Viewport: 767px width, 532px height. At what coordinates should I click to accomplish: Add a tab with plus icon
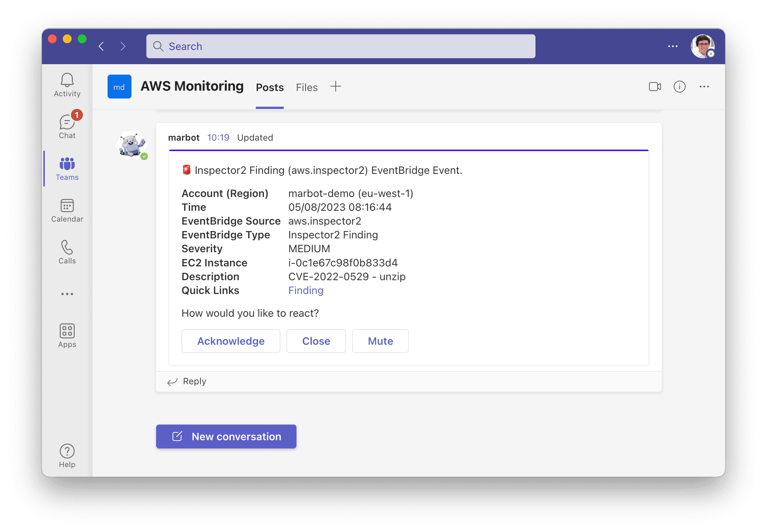336,87
